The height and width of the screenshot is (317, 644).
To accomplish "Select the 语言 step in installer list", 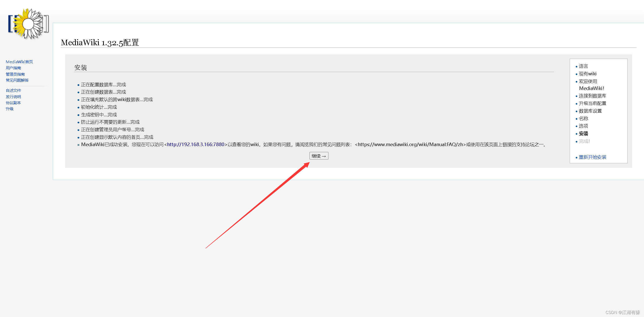I will 583,66.
